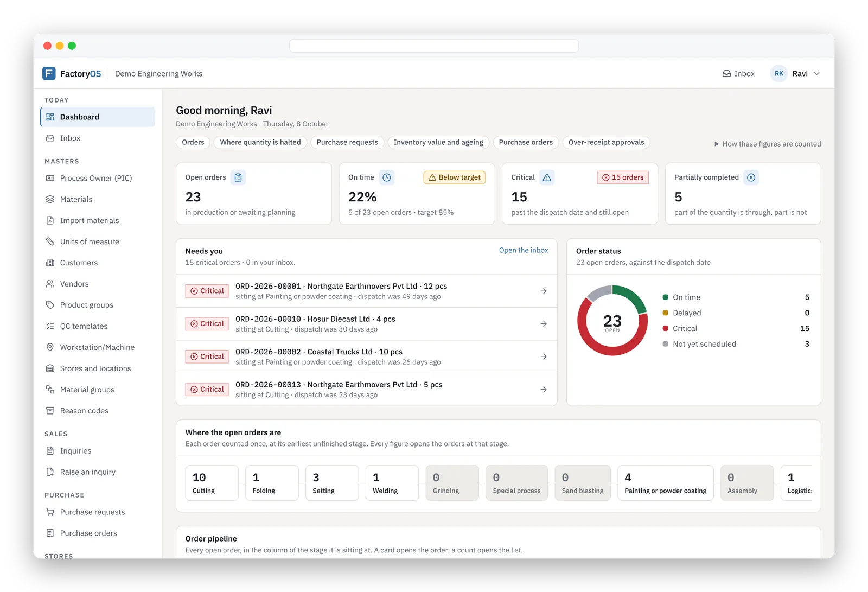The image size is (868, 592).
Task: Click the Import materials icon
Action: (50, 220)
